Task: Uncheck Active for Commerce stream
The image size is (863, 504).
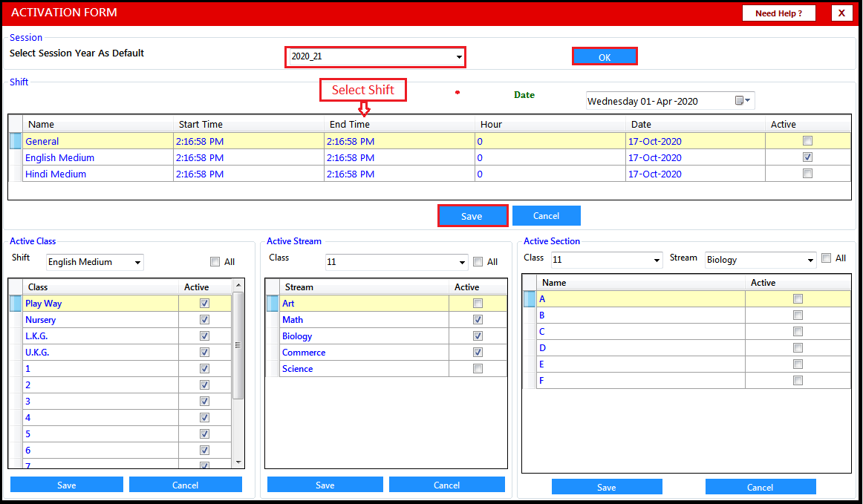Action: [x=478, y=352]
